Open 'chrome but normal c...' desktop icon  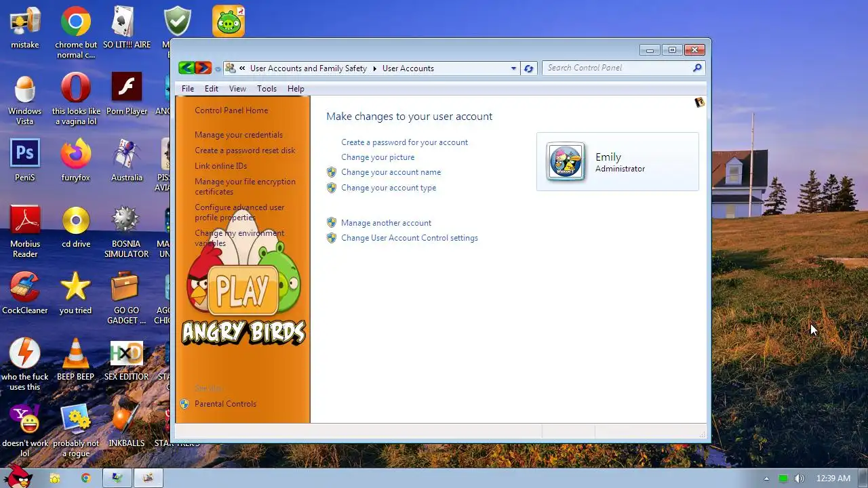76,33
